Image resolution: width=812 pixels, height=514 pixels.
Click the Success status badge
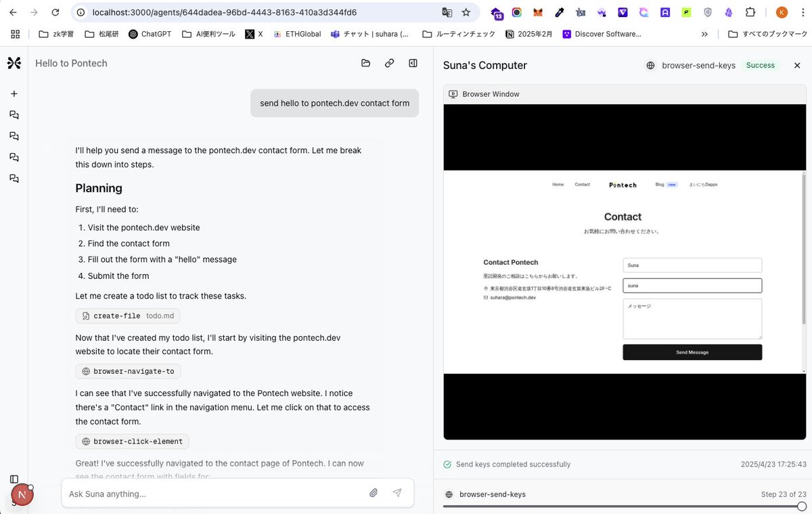click(x=760, y=66)
